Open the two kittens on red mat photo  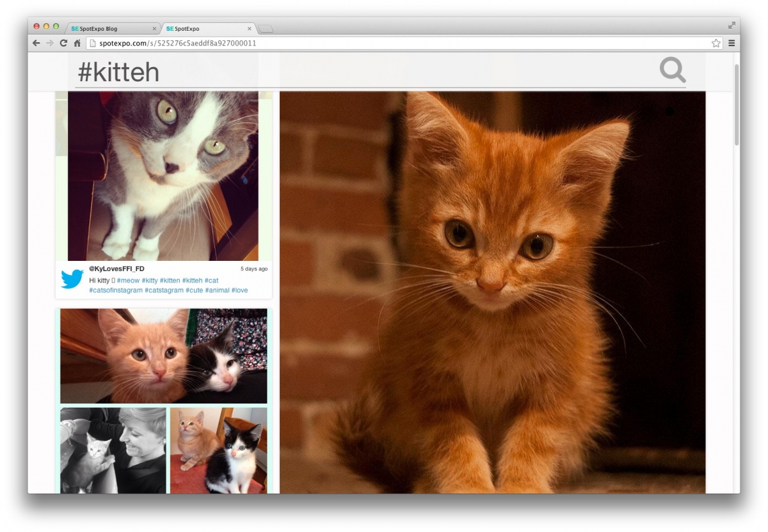click(x=219, y=450)
